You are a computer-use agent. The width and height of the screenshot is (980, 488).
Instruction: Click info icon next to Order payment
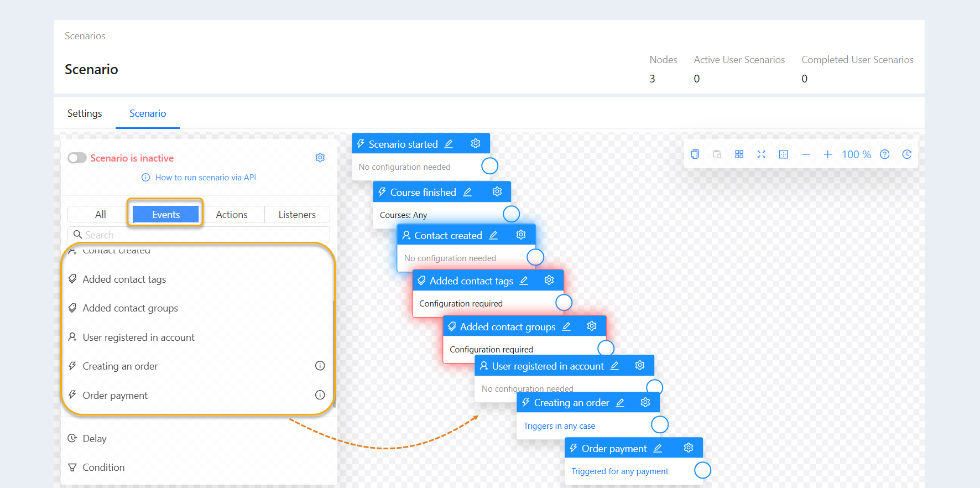[320, 395]
